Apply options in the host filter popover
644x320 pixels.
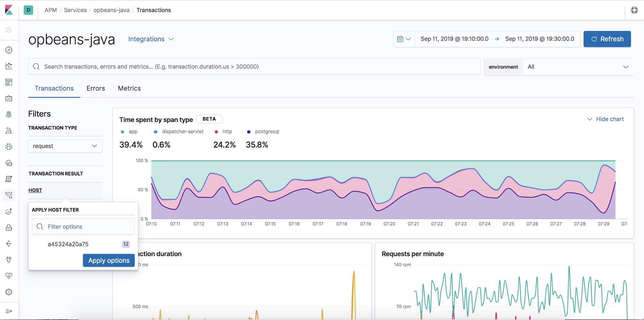(109, 260)
